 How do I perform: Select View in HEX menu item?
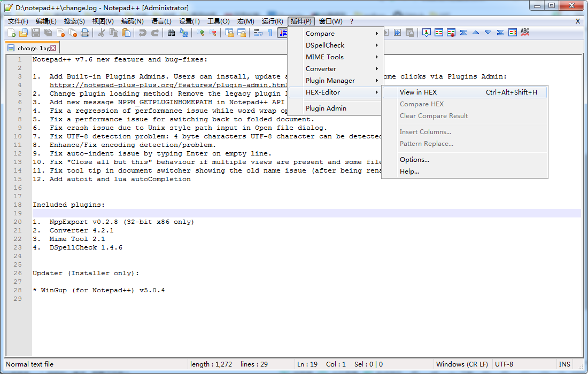(x=465, y=92)
